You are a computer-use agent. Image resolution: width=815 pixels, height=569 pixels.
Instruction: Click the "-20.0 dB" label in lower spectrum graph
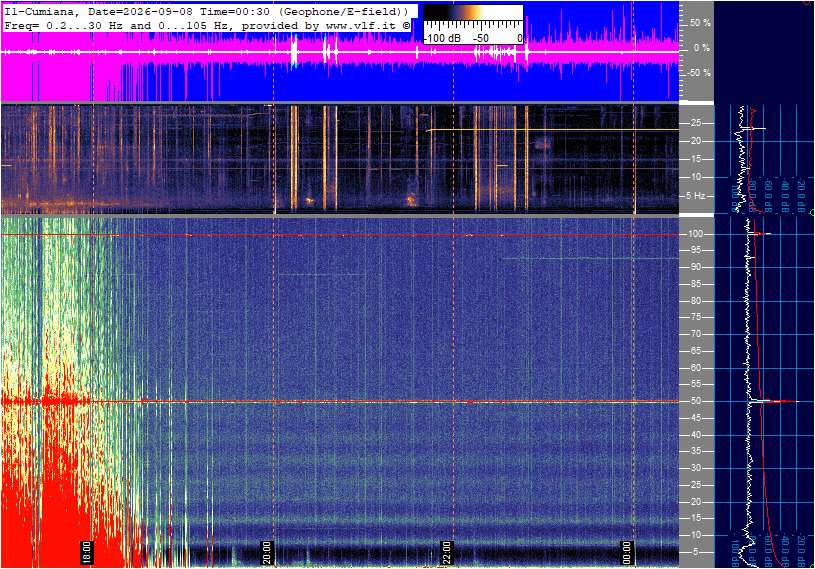[801, 553]
